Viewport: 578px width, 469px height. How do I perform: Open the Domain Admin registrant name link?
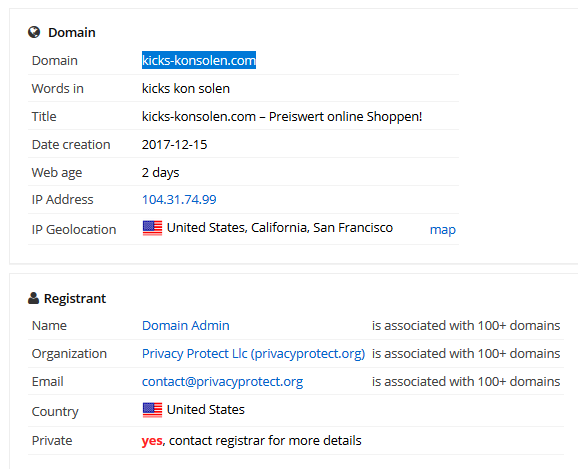point(186,326)
